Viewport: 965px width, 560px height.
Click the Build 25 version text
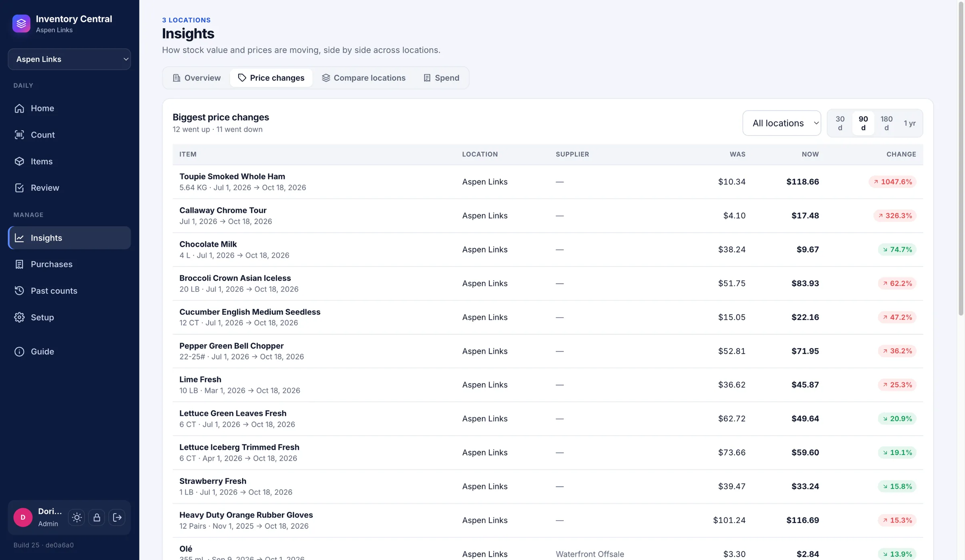click(x=43, y=545)
